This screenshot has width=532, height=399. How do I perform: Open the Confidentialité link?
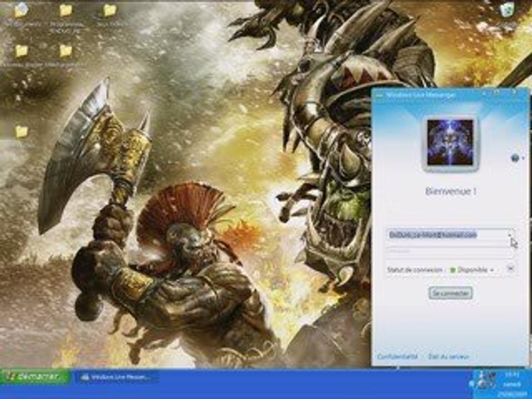point(398,356)
